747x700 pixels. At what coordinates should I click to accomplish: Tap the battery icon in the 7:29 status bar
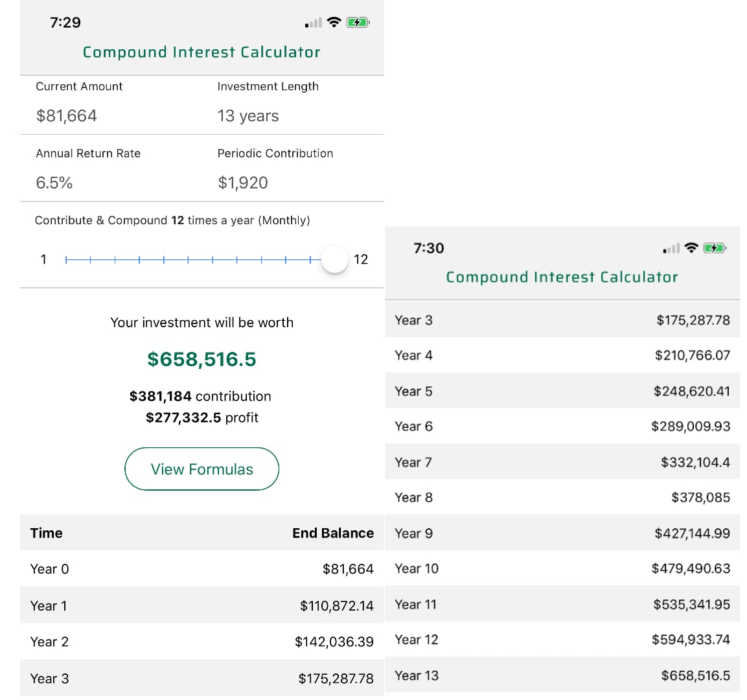[358, 23]
